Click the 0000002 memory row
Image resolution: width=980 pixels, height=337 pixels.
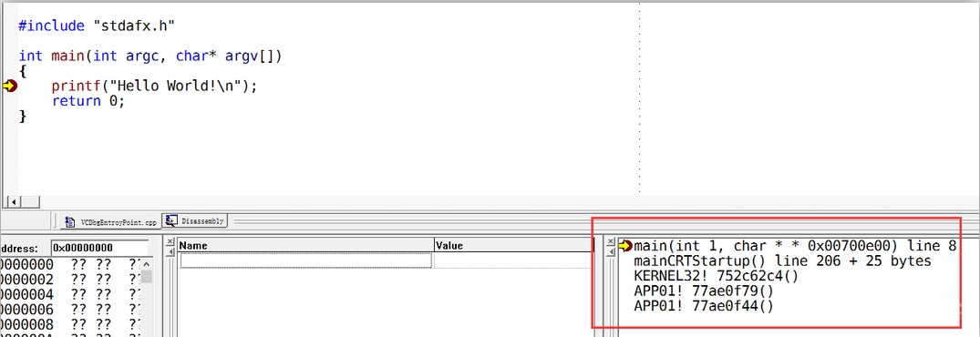(70, 280)
